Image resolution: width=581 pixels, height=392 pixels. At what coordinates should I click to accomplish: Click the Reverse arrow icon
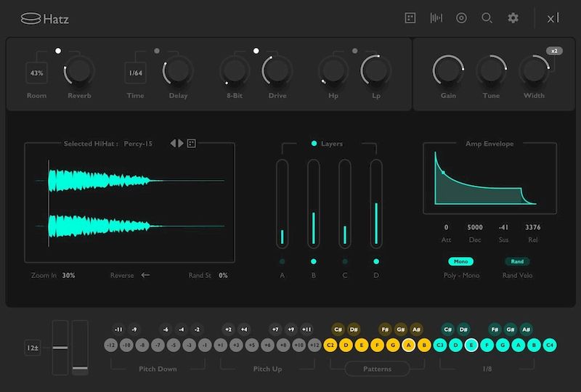[145, 275]
